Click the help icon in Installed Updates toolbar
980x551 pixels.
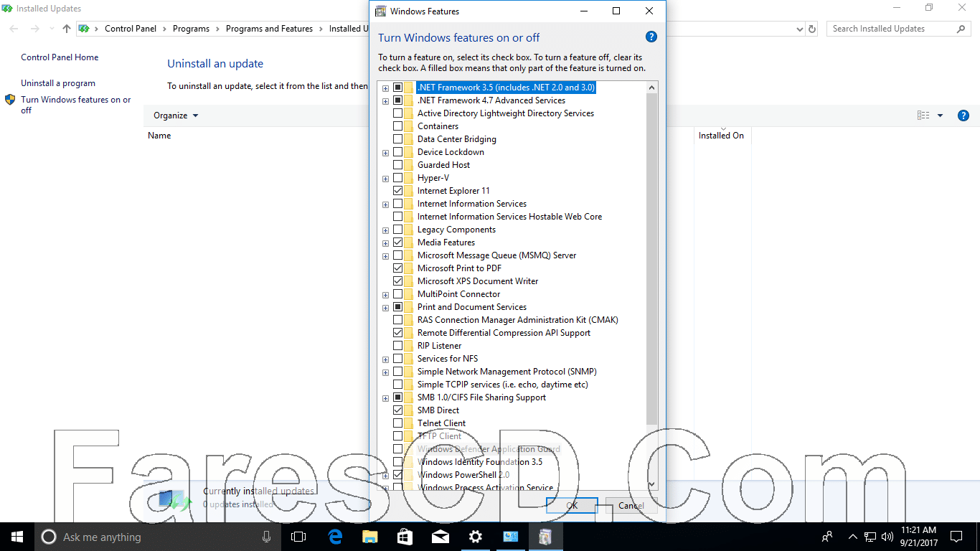[x=963, y=116]
